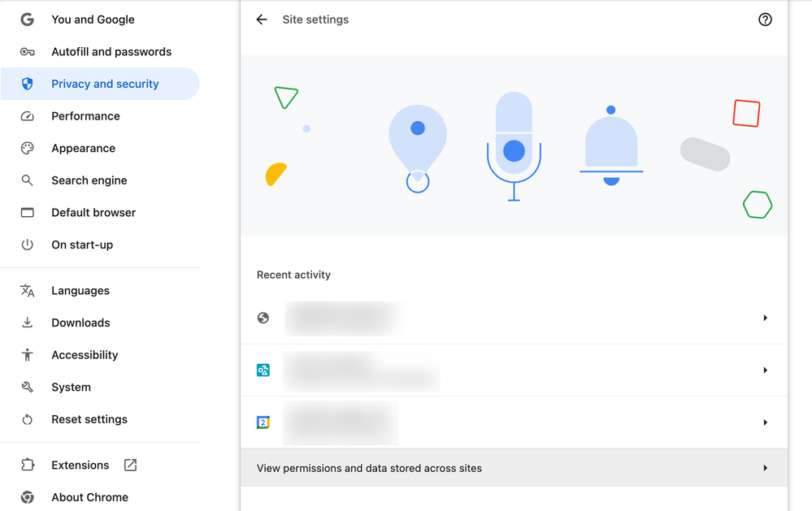Click the "Site settings" page title
This screenshot has width=812, height=511.
click(315, 19)
